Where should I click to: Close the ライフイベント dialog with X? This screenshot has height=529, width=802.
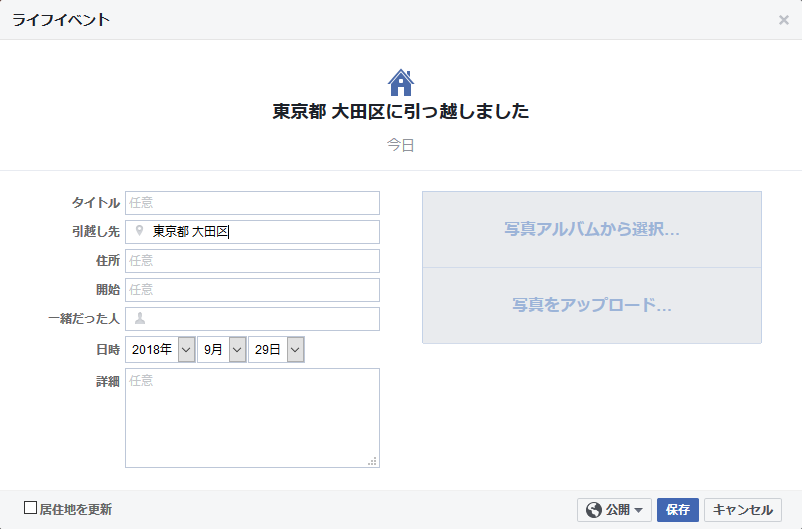point(783,20)
